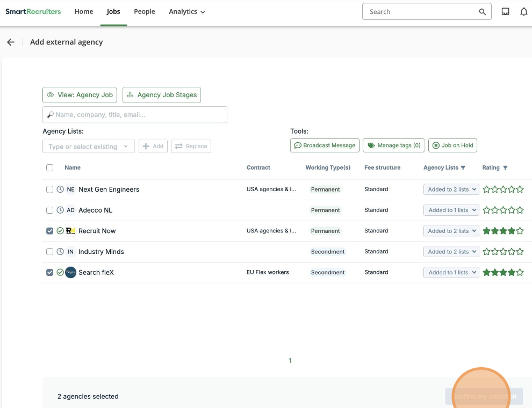The height and width of the screenshot is (408, 532).
Task: Open 'Added to 2 lists' dropdown for Industry Minds
Action: tap(451, 251)
